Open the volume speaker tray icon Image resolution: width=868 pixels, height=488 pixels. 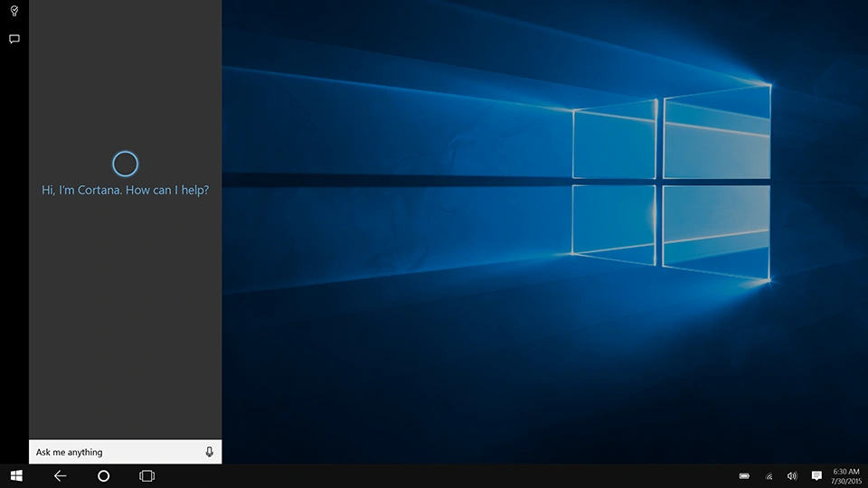(x=792, y=476)
